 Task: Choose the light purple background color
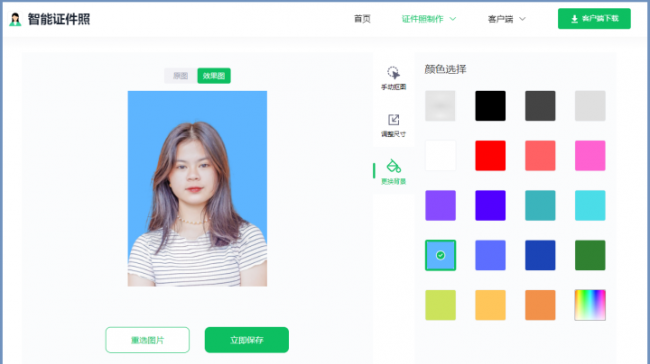coord(440,205)
